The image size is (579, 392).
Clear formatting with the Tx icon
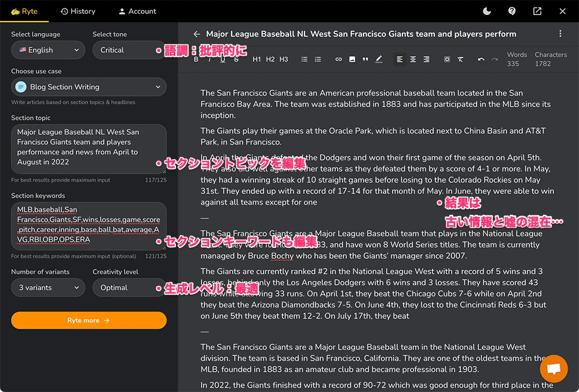pyautogui.click(x=460, y=59)
